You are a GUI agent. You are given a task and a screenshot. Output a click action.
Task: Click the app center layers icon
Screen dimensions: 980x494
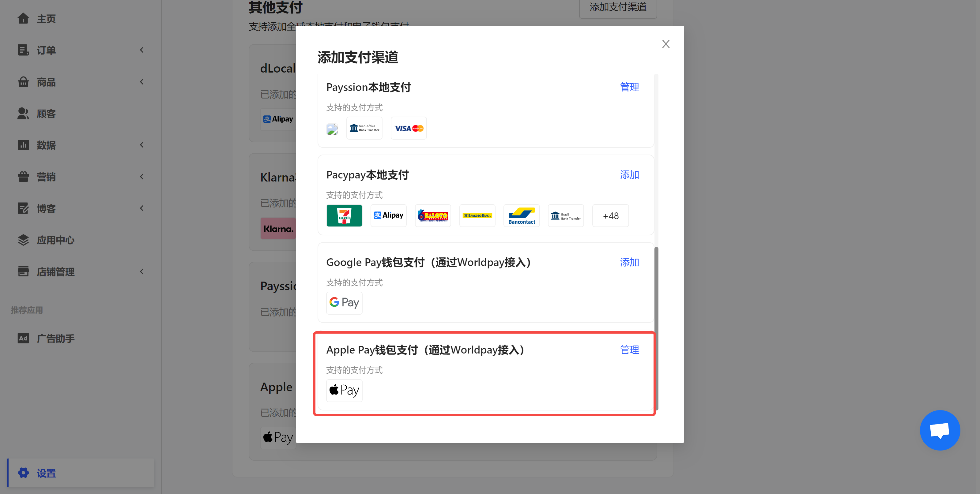pyautogui.click(x=23, y=240)
